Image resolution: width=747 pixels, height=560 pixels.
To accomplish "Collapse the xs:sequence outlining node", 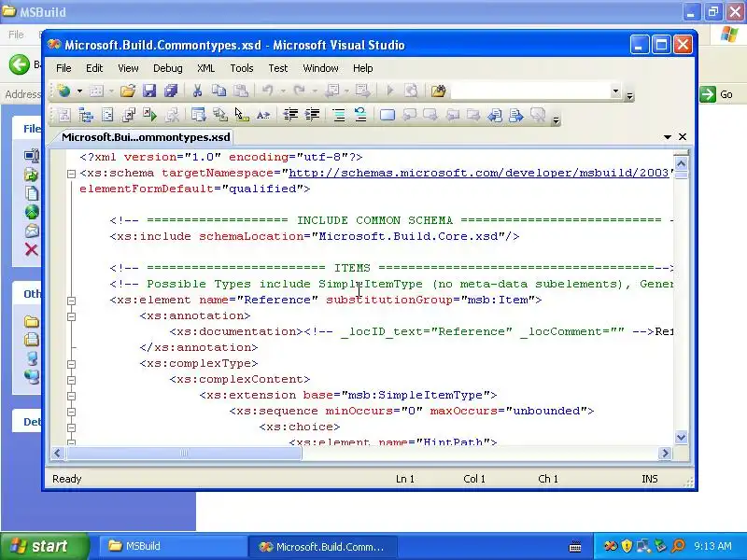I will coord(71,412).
